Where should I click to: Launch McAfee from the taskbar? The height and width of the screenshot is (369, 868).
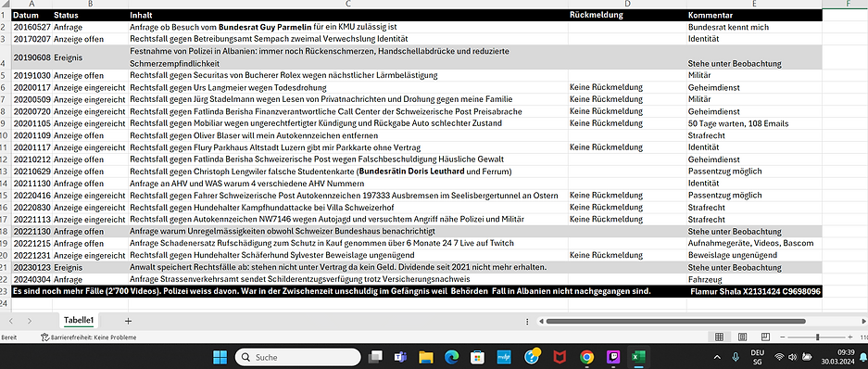coord(560,357)
